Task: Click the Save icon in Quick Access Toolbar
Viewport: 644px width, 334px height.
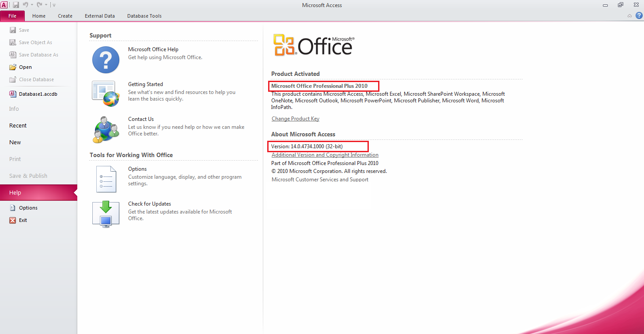Action: point(15,5)
